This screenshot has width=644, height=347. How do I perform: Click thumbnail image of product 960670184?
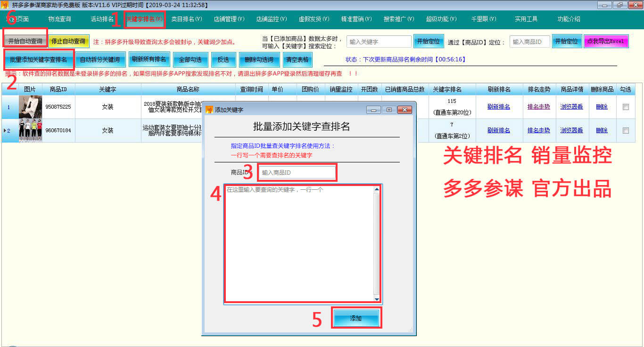click(x=30, y=130)
